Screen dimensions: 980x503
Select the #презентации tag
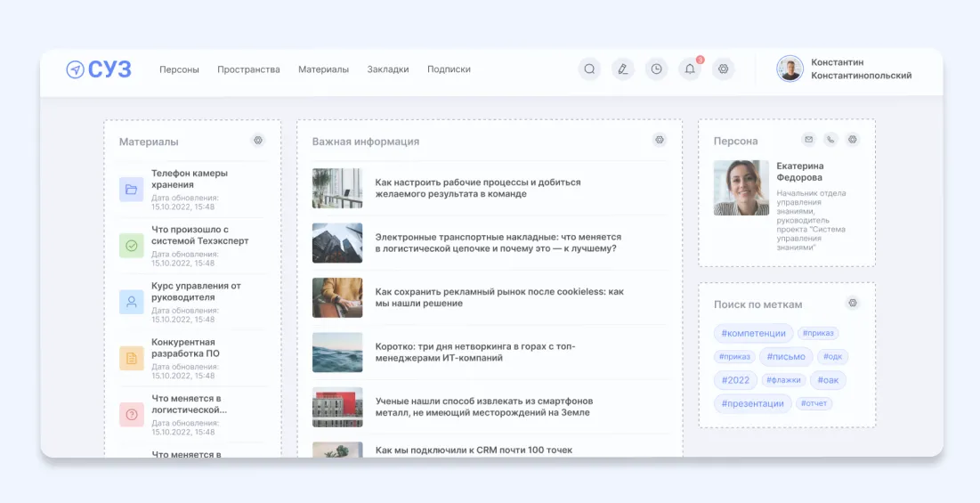tap(753, 403)
